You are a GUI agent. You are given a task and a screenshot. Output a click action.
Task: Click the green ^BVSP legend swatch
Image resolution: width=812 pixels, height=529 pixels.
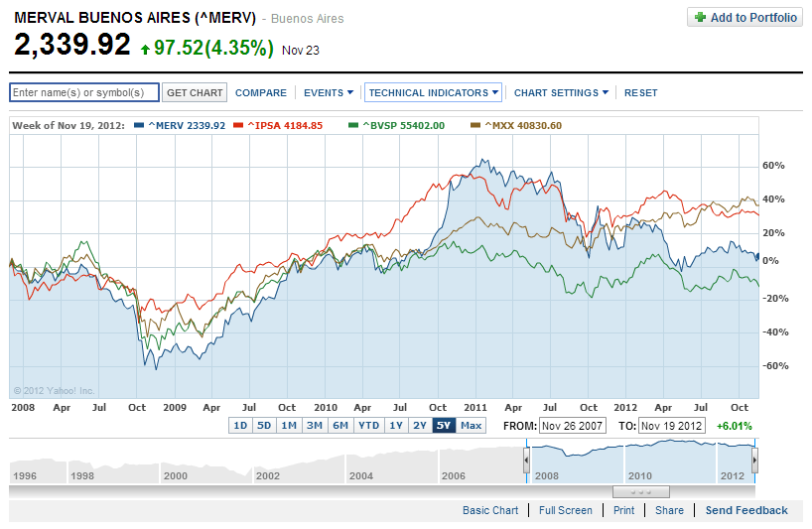[353, 125]
